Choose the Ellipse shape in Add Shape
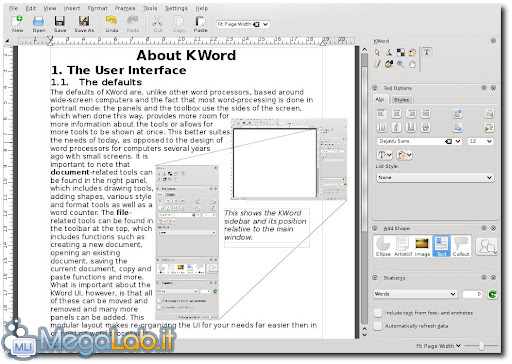Screen dimensions: 512x364 click(x=383, y=246)
